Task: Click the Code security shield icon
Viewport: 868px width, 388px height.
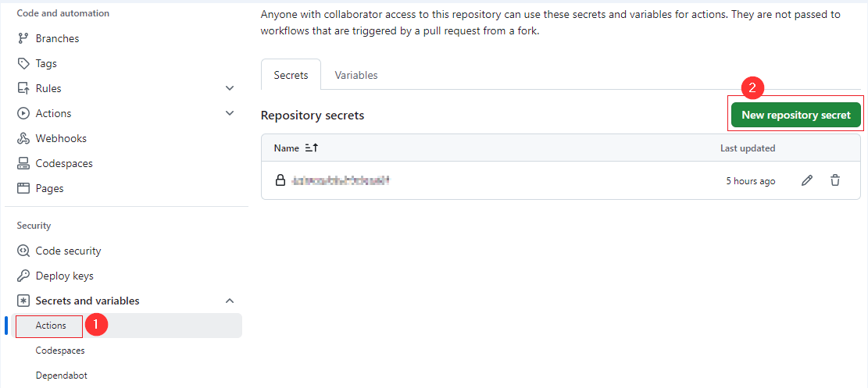Action: pos(23,251)
